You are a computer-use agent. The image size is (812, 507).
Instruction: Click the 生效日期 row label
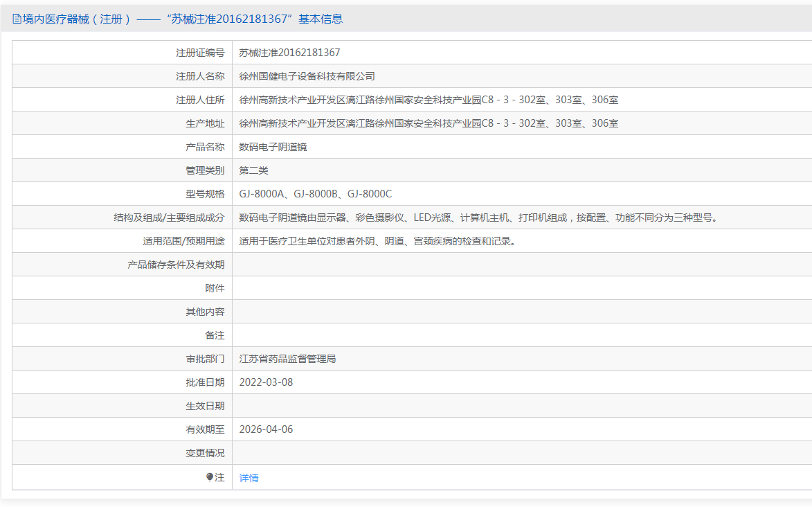point(205,406)
